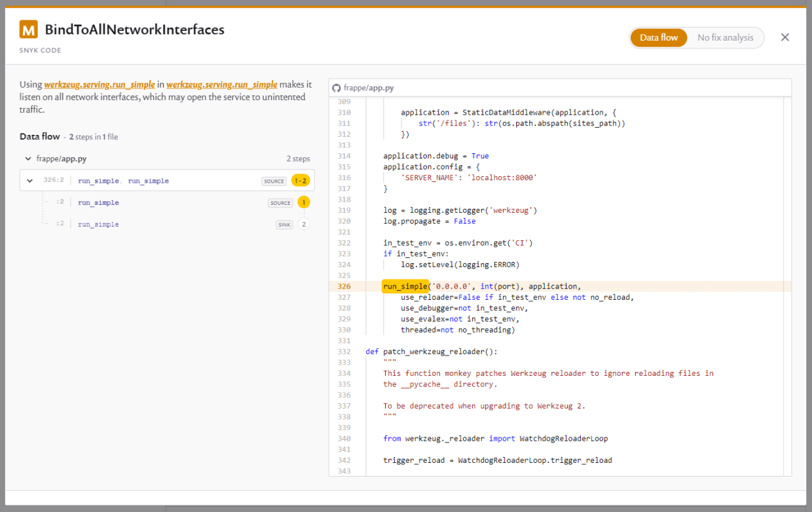Click highlighted run_simple on line 326
Screen dimensions: 812x512
405,286
